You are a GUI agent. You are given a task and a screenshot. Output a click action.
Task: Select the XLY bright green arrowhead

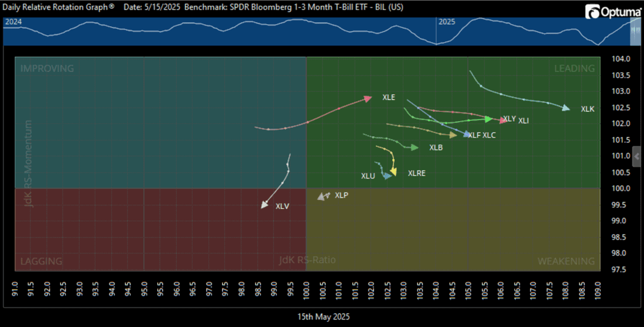(x=488, y=119)
